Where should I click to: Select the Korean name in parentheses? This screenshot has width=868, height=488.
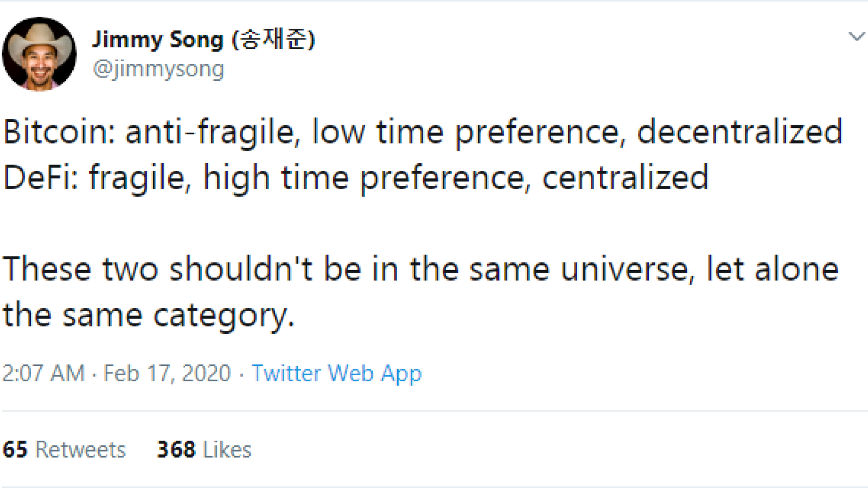click(273, 40)
